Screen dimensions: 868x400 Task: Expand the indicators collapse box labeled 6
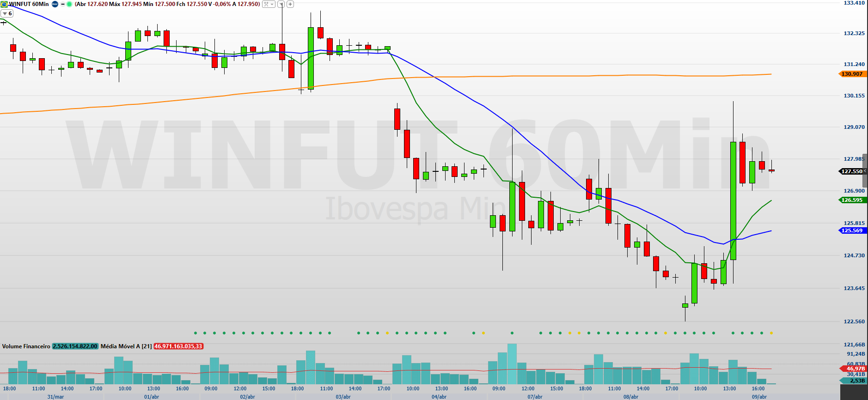click(7, 13)
